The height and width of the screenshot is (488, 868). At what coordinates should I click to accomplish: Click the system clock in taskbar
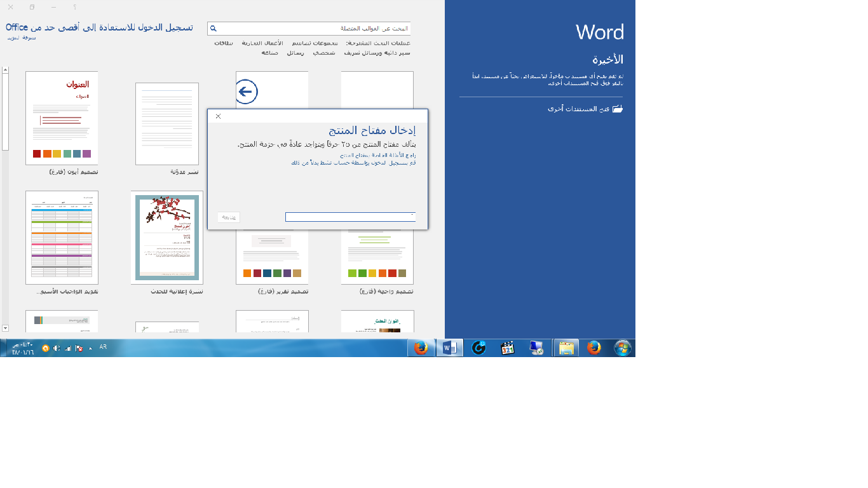(23, 348)
